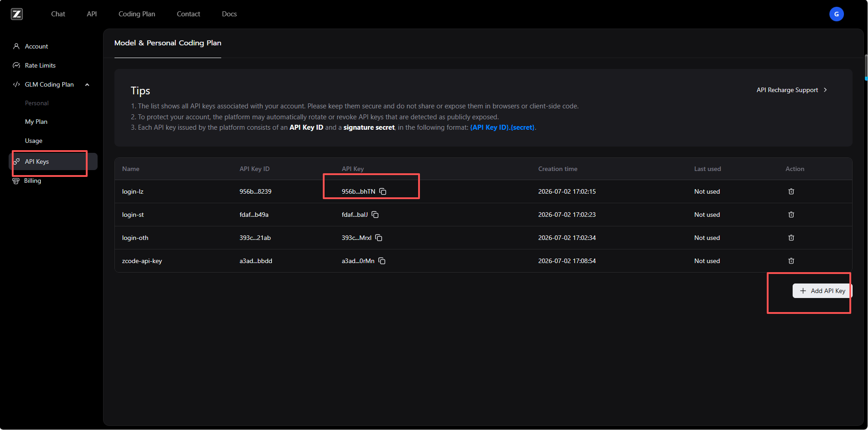The height and width of the screenshot is (430, 868).
Task: Open the Contact page
Action: (188, 14)
